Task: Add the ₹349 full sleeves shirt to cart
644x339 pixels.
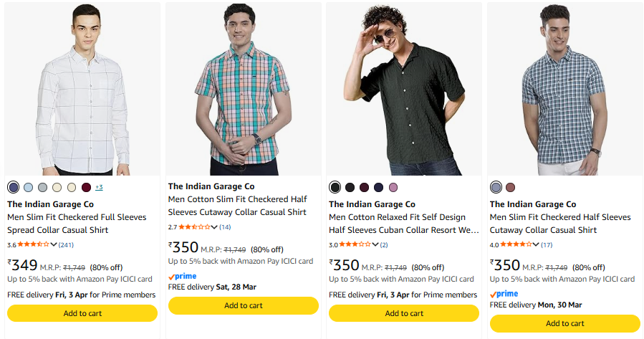Action: [82, 313]
